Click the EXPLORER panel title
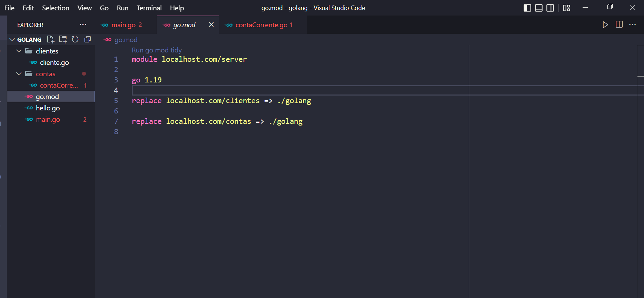The width and height of the screenshot is (644, 298). (30, 25)
